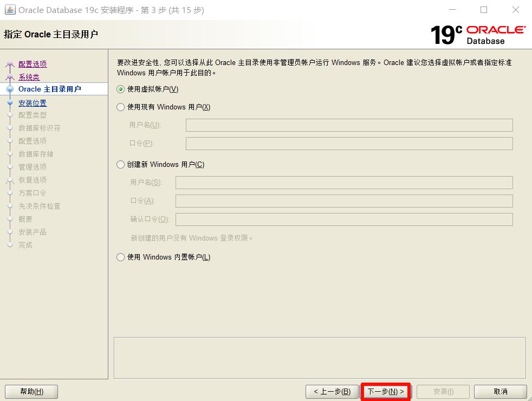Pick 使用 Windows 内置帐户(L) radio button

120,257
